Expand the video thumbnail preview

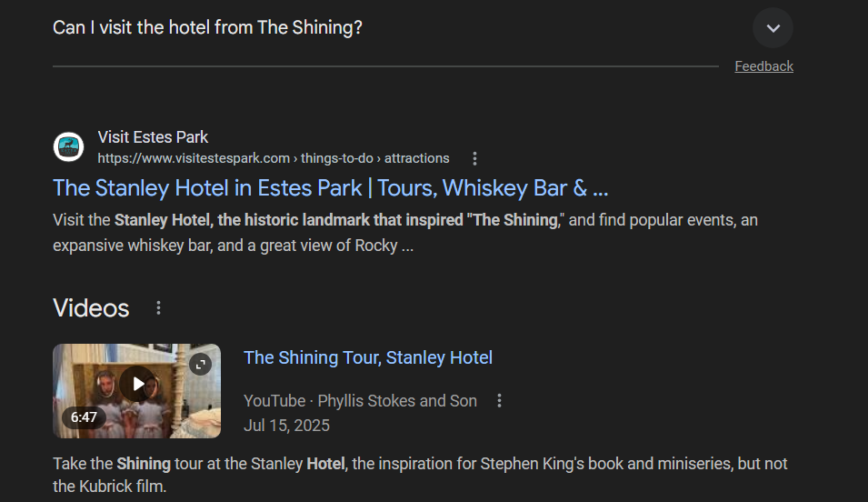coord(200,365)
